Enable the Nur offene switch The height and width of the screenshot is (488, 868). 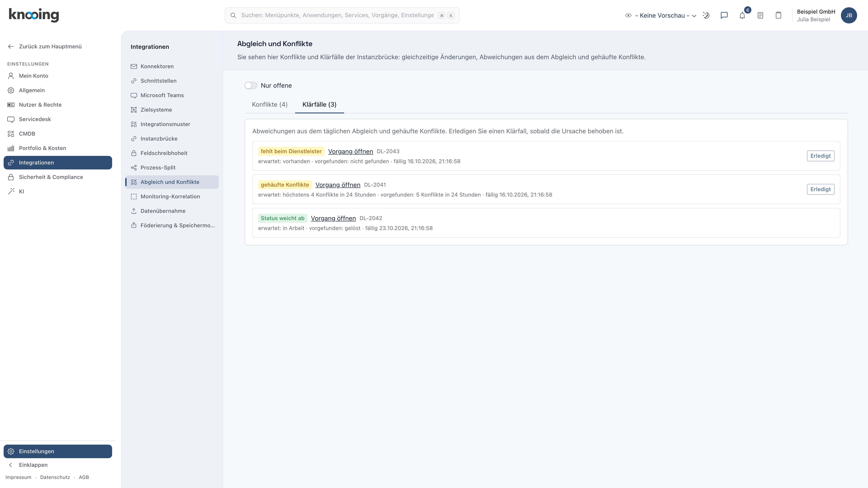pos(251,86)
